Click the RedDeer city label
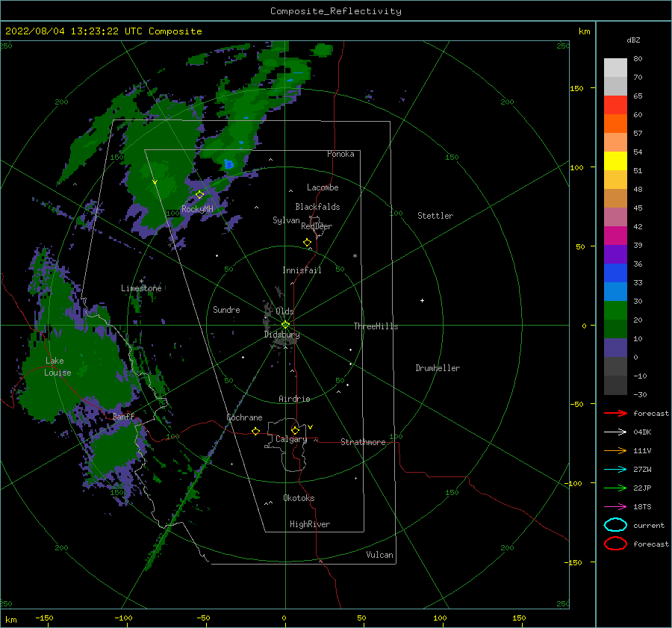672x628 pixels. pyautogui.click(x=317, y=226)
